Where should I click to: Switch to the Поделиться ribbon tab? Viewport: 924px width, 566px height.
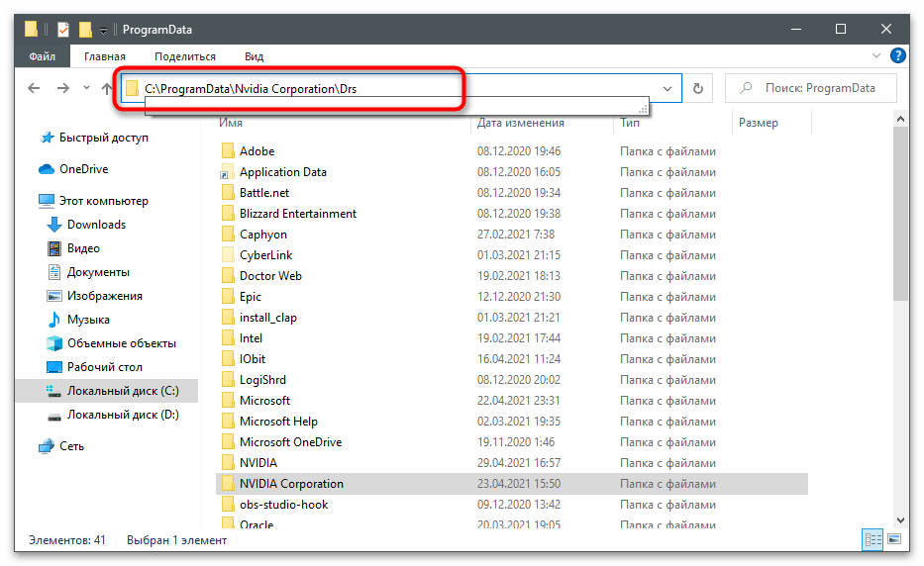click(185, 56)
